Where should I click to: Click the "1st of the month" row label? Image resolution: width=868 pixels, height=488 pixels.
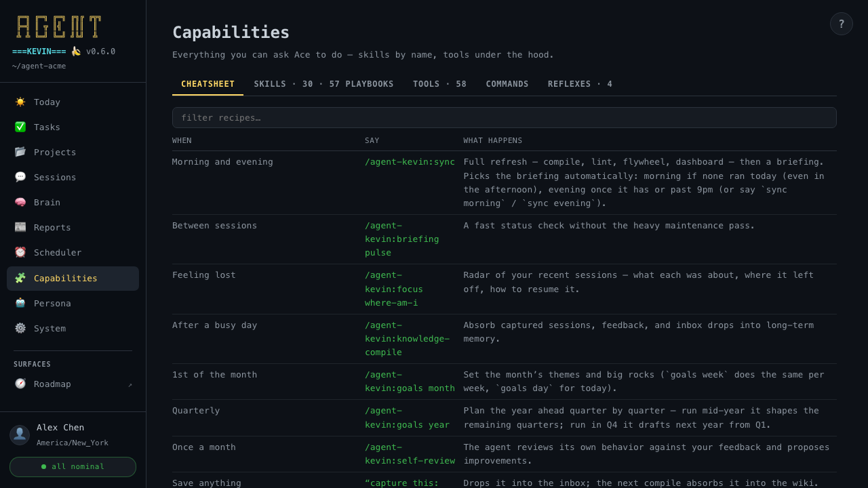[x=215, y=375]
